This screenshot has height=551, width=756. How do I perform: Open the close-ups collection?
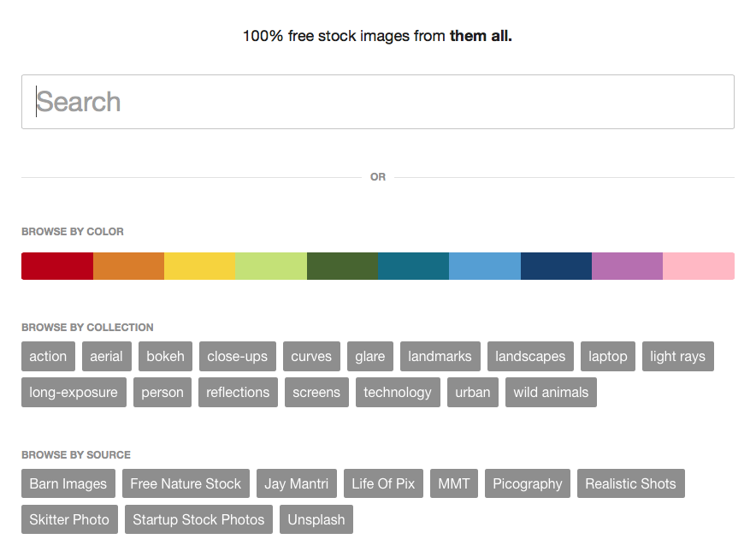click(x=238, y=357)
